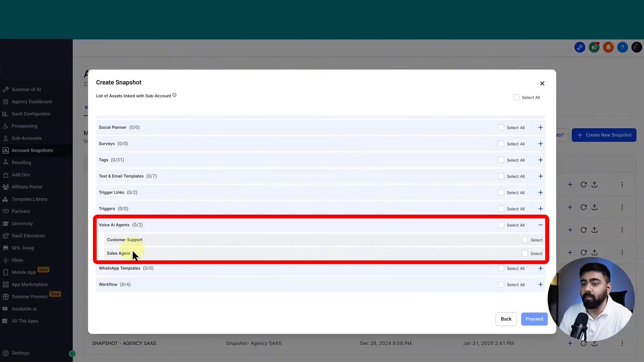The height and width of the screenshot is (362, 644).
Task: Click the Reselling sidebar icon
Action: (x=5, y=163)
